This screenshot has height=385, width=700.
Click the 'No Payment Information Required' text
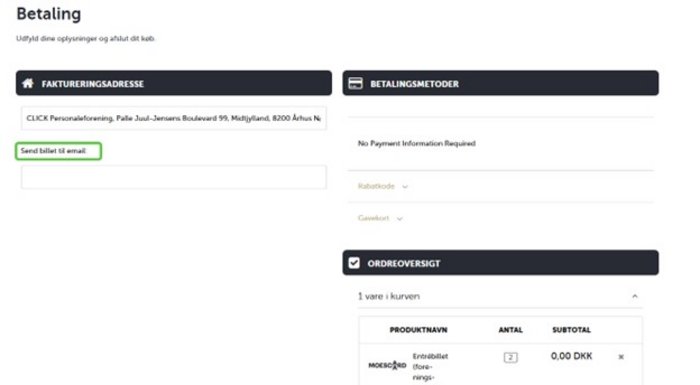417,143
